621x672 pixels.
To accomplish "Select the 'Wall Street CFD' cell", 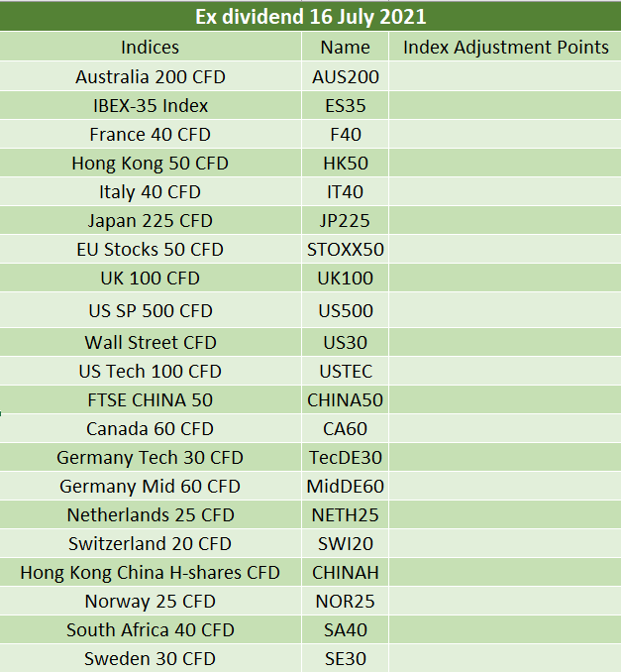I will pos(151,342).
